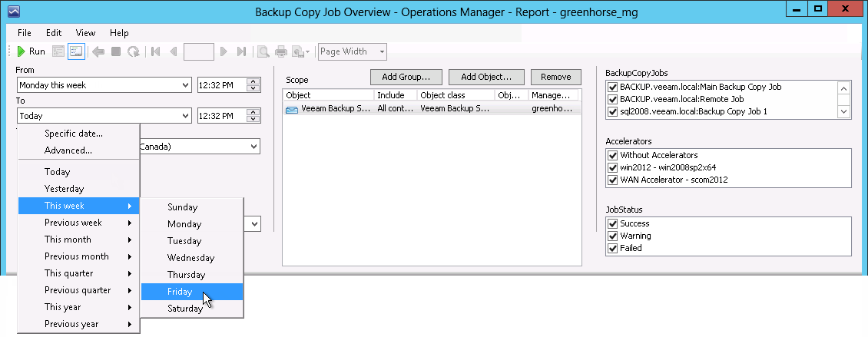Pick Monday in the This week submenu

pos(192,224)
